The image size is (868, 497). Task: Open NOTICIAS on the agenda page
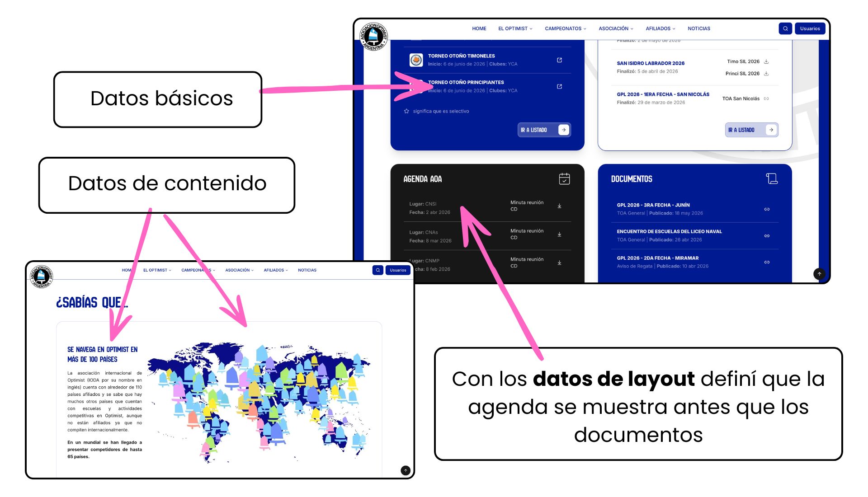pyautogui.click(x=699, y=28)
